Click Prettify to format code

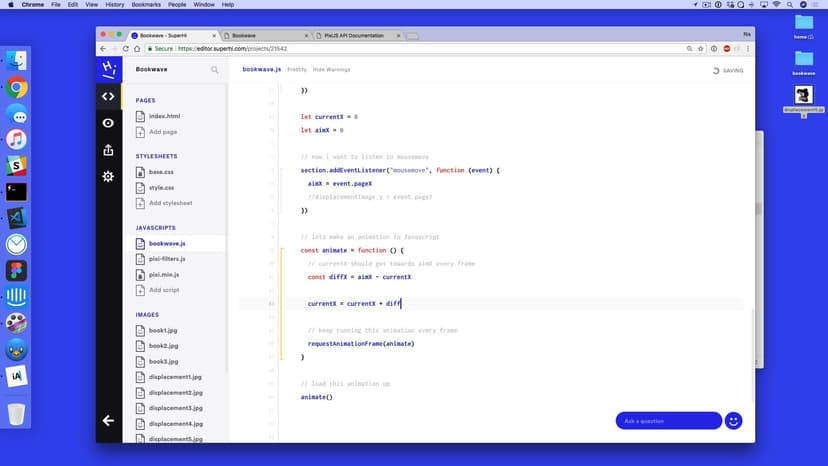click(297, 70)
